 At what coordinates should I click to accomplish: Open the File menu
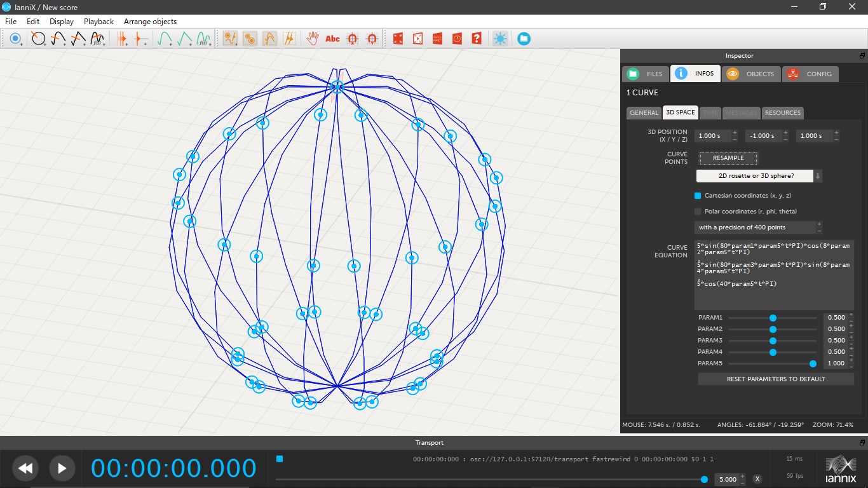11,22
